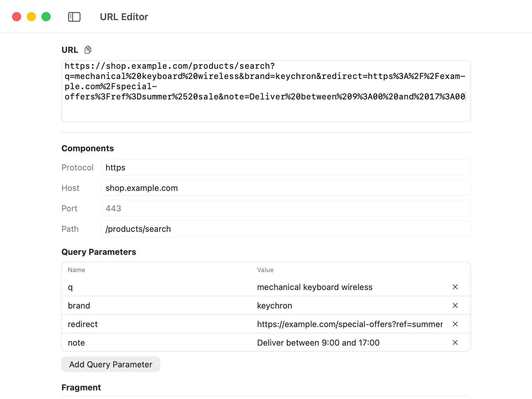Select the parameter name q
532x399 pixels.
(x=70, y=287)
